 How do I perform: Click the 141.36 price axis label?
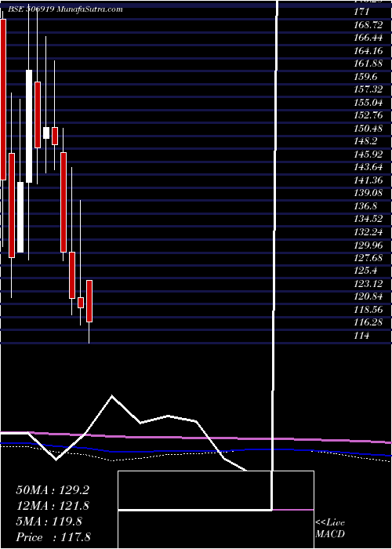click(x=368, y=180)
